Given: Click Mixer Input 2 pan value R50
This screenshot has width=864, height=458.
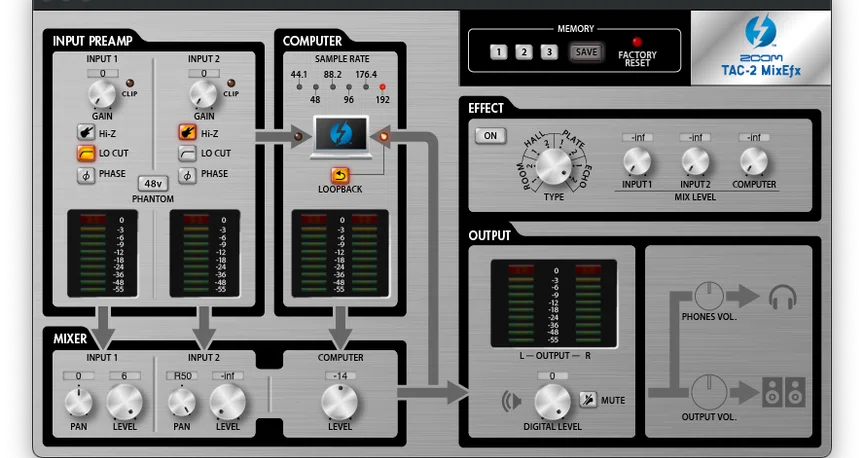Looking at the screenshot, I should (182, 376).
